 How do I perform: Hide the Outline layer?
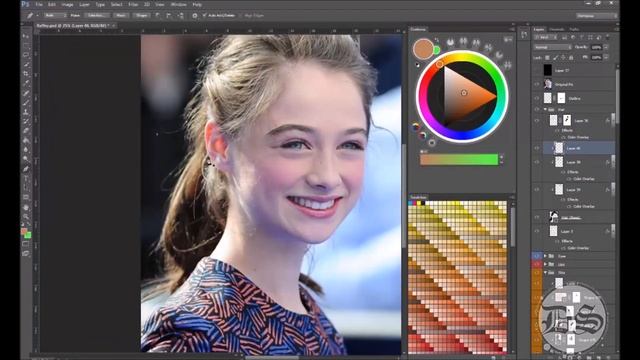coord(537,98)
